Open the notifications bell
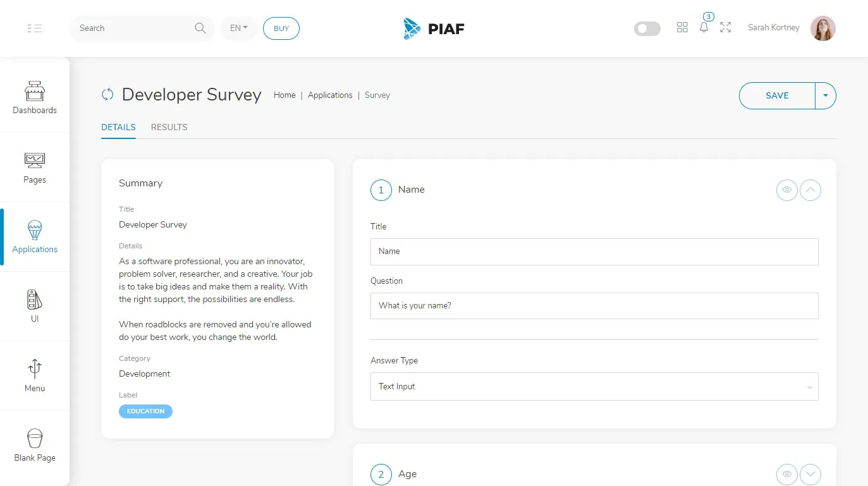This screenshot has width=868, height=486. click(x=704, y=27)
